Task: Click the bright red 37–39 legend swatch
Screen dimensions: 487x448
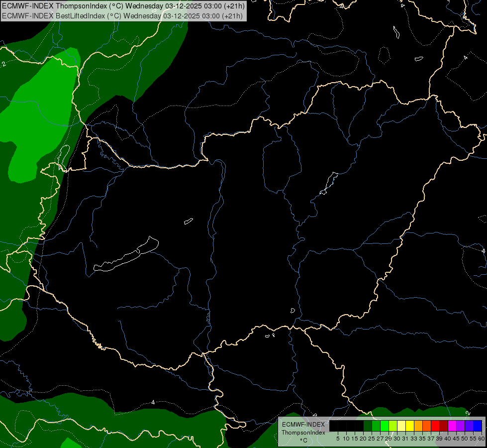Action: [x=435, y=426]
